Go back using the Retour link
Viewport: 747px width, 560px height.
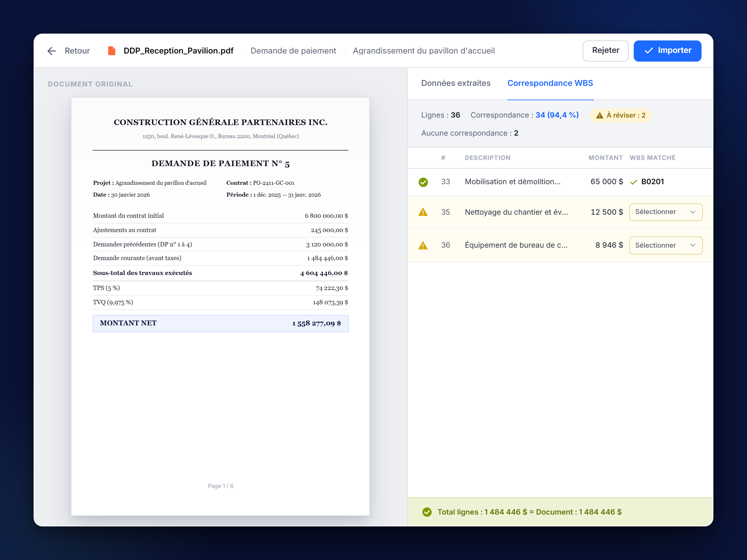click(x=77, y=51)
